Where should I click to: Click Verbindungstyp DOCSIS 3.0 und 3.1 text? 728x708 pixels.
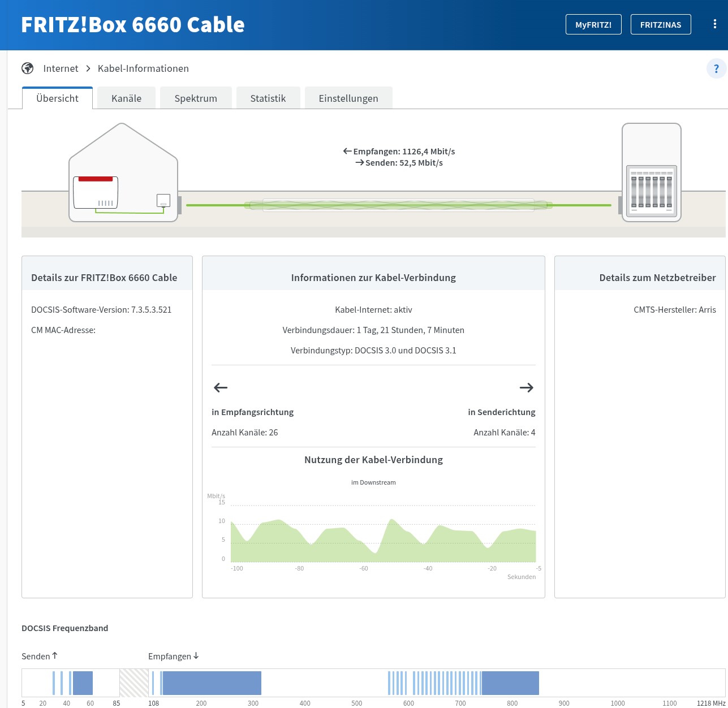[373, 351]
